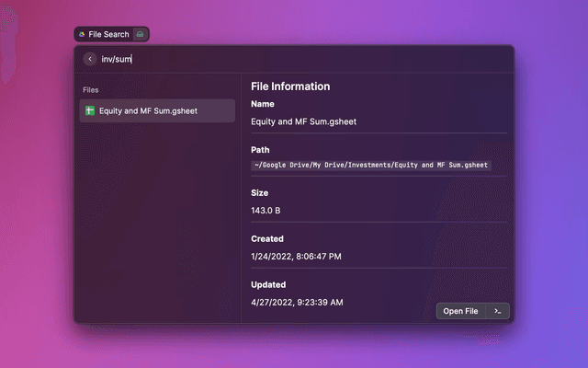Click the Google Drive file path text
Screen dimensions: 588x368
point(371,165)
